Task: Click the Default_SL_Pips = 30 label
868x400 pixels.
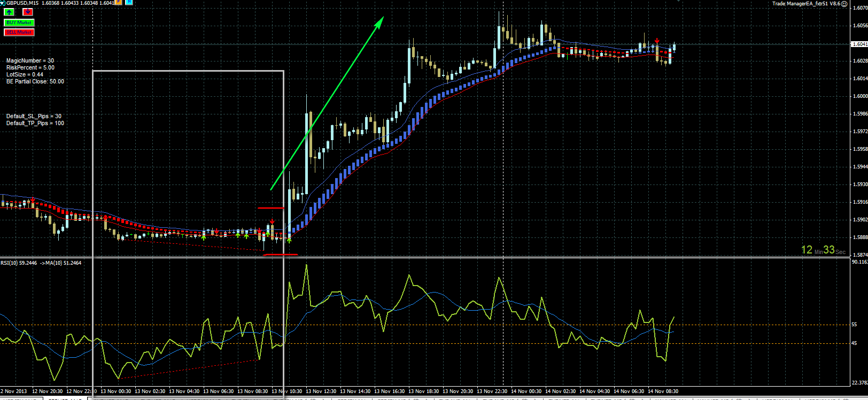Action: [x=34, y=117]
